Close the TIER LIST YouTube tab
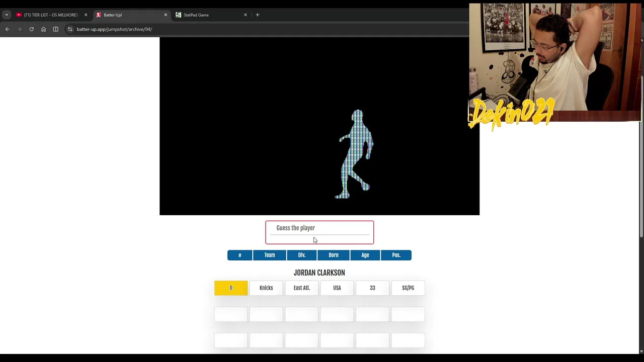This screenshot has height=362, width=644. [x=86, y=15]
